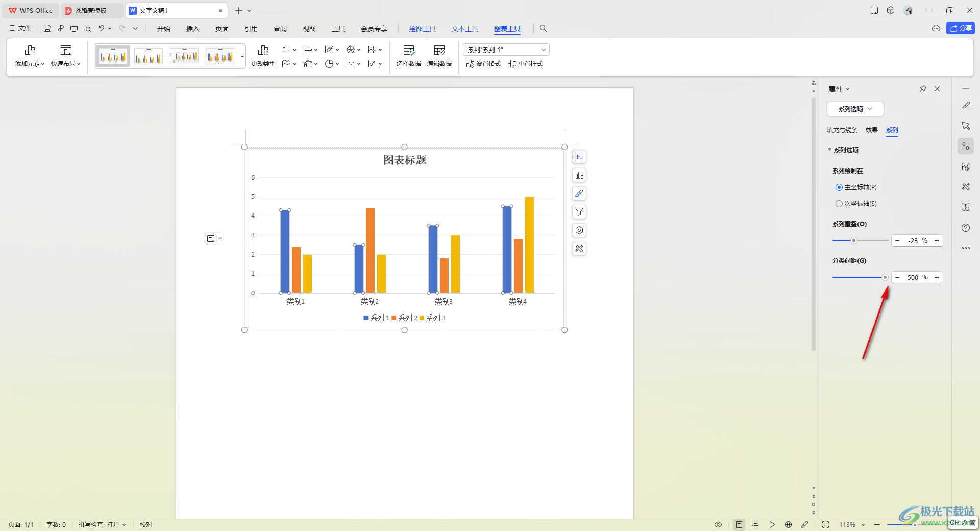The height and width of the screenshot is (531, 980).
Task: Click Edit Data (编辑数据) icon
Action: pos(439,56)
